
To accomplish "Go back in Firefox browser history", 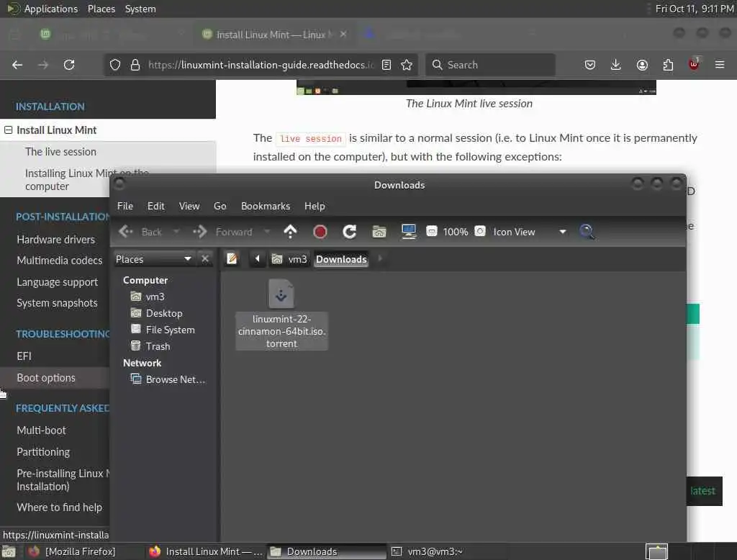I will (x=17, y=65).
